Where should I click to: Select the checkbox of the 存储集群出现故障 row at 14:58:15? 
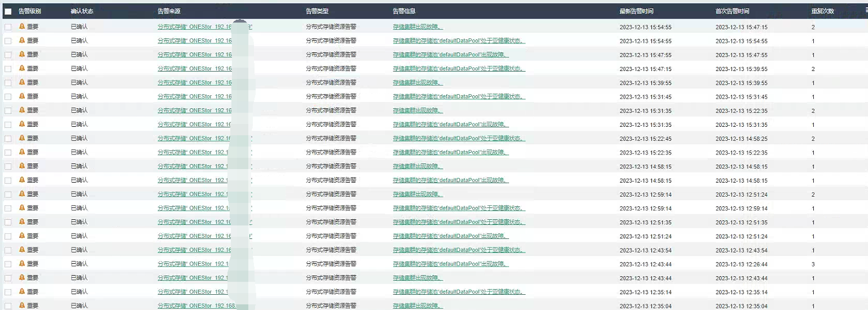8,166
